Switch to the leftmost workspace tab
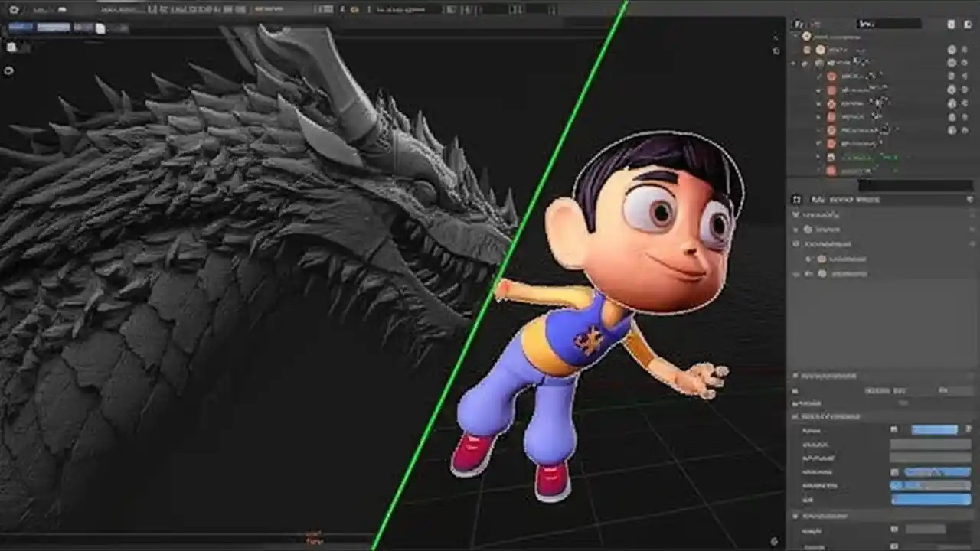 coord(21,27)
